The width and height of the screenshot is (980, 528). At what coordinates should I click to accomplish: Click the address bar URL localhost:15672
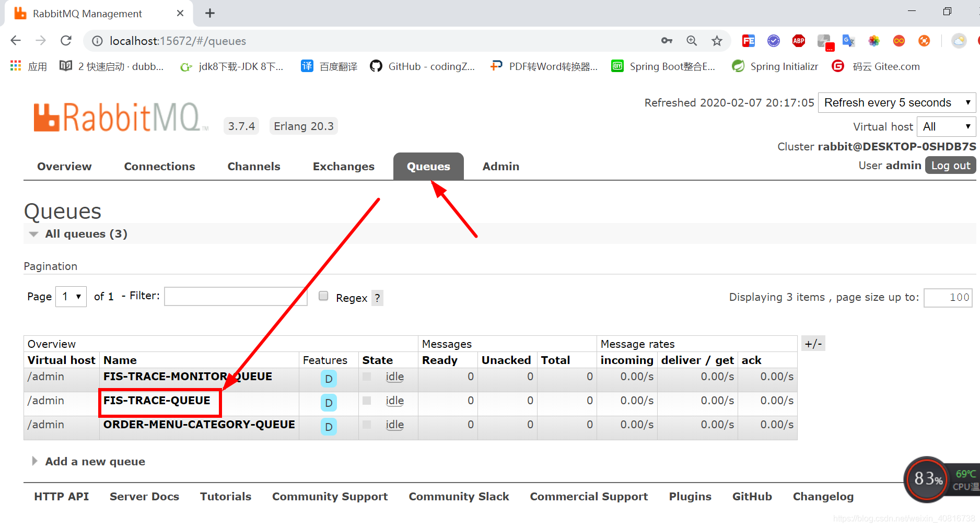[x=178, y=41]
